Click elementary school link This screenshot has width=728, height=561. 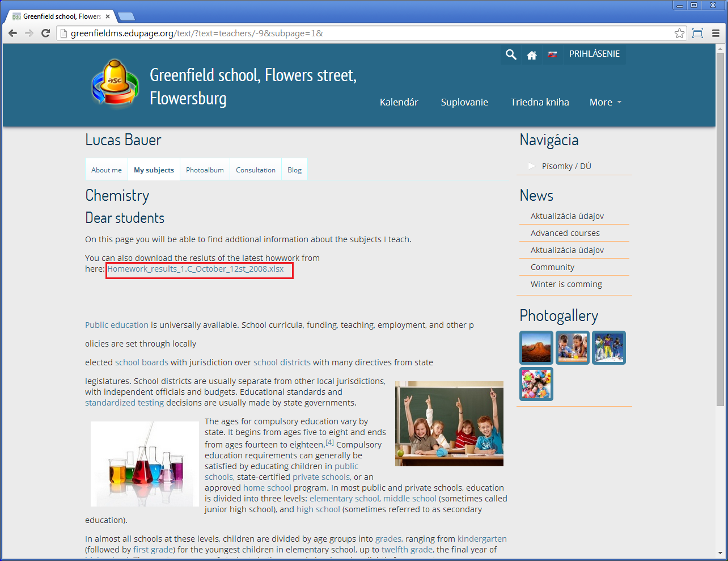[x=344, y=499]
